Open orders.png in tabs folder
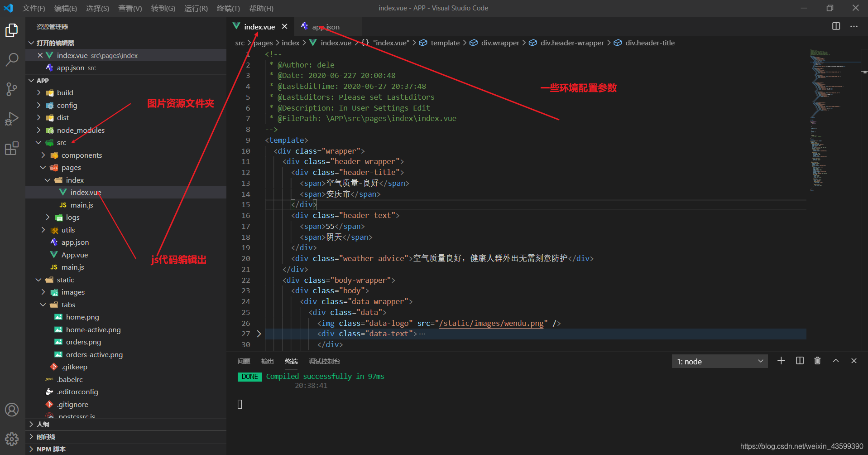 126,342
